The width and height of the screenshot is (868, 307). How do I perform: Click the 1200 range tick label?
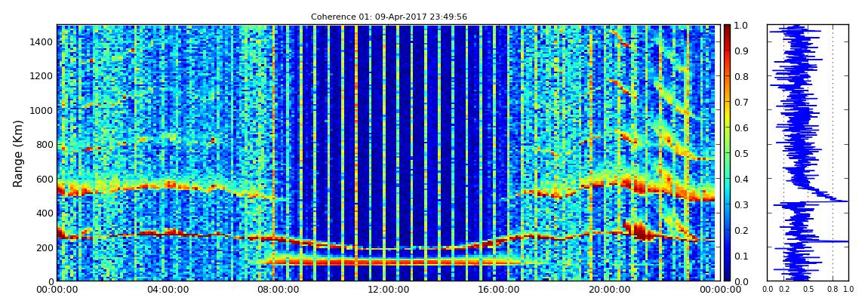point(42,75)
